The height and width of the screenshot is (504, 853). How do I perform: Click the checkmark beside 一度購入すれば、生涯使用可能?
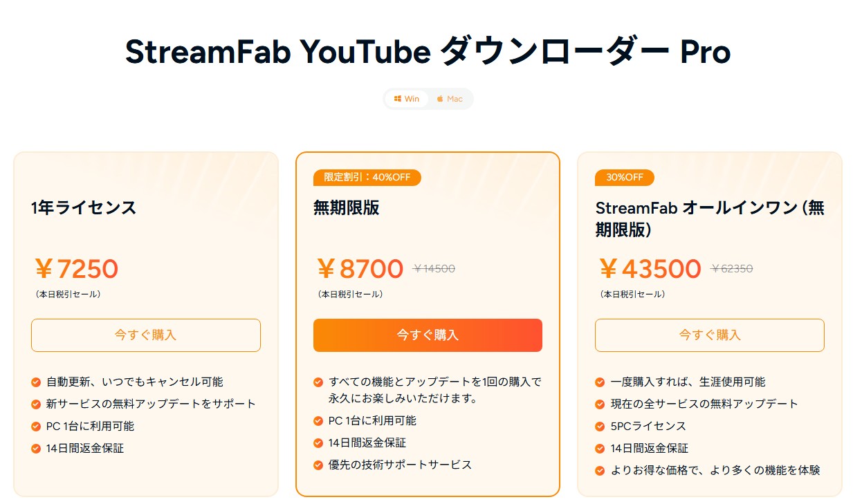tap(599, 381)
